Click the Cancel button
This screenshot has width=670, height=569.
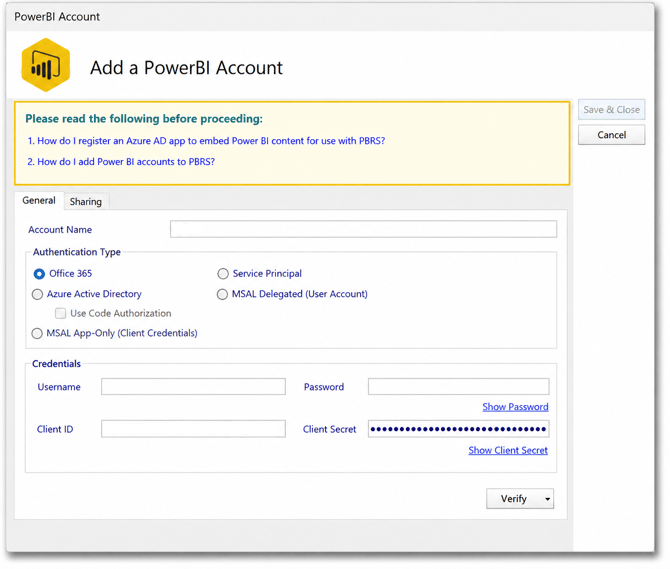tap(611, 135)
